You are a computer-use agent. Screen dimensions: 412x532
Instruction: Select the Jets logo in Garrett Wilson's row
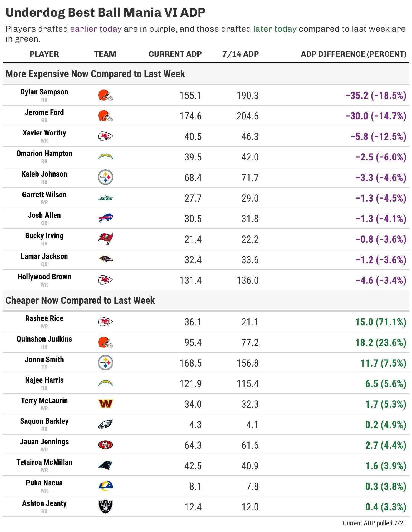(105, 198)
